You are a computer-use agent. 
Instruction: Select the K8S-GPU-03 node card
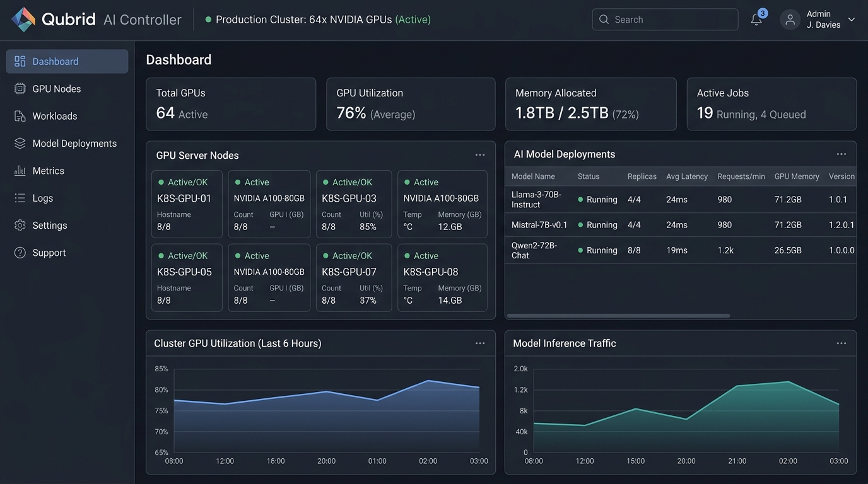click(x=354, y=204)
